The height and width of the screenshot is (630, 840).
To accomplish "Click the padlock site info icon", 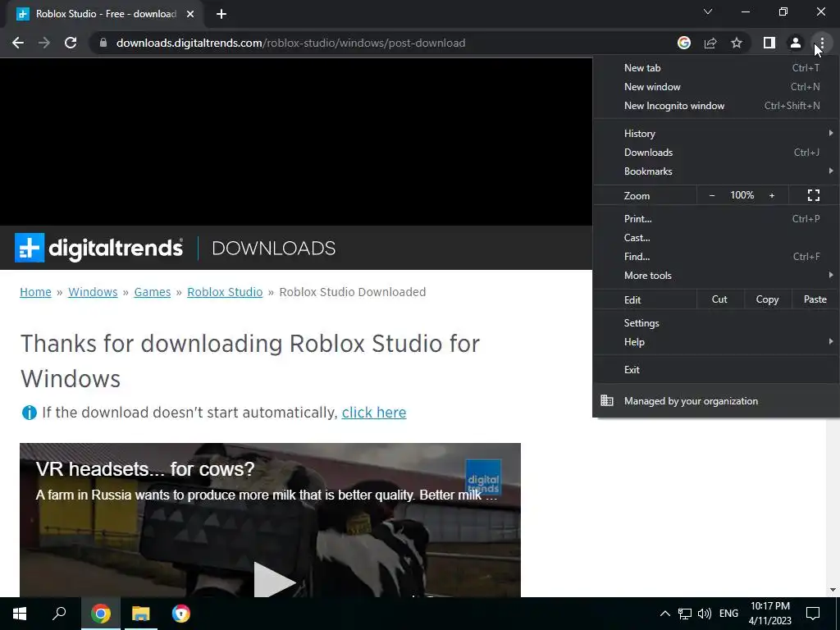I will (103, 43).
